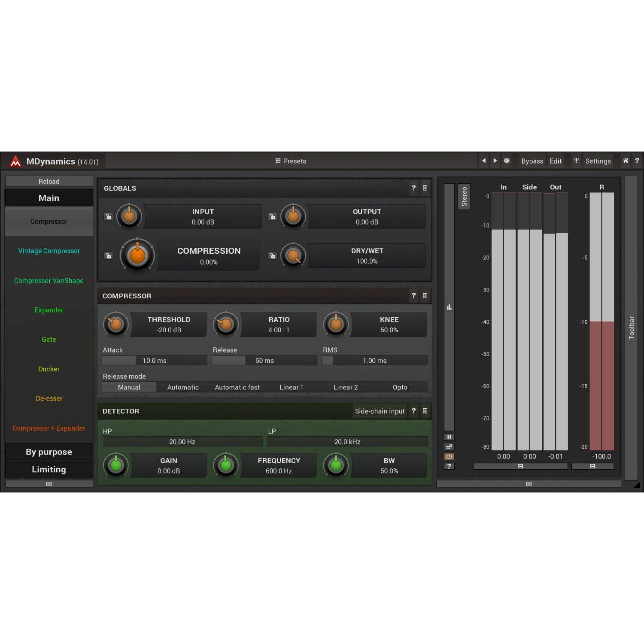Click the channel mode icon beside Settings
This screenshot has width=644, height=644.
[576, 161]
